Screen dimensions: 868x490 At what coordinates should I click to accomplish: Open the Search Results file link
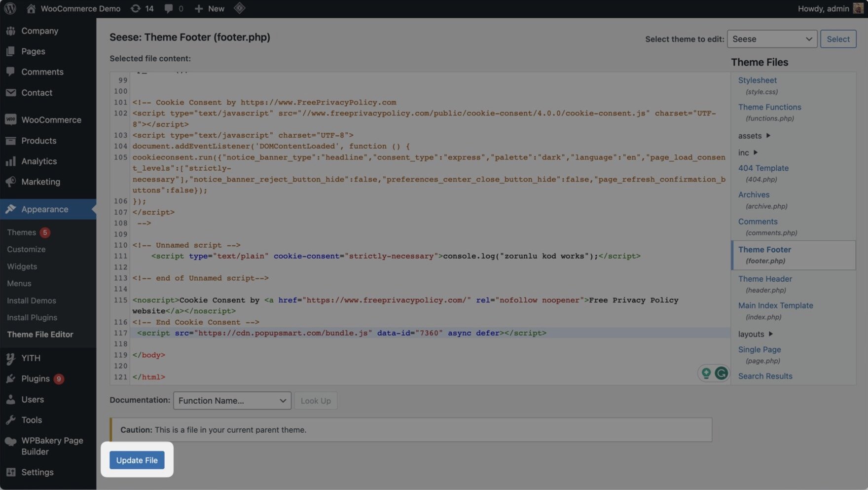(x=765, y=376)
